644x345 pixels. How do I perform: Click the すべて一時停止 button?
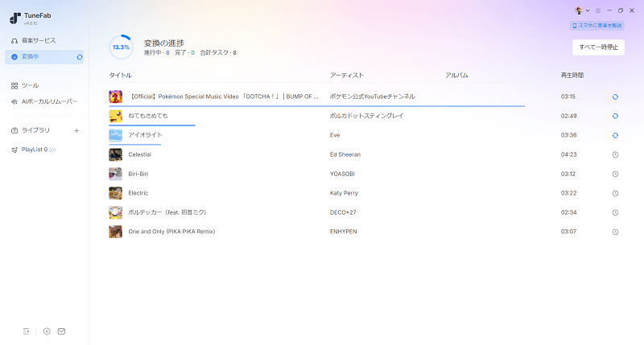[x=598, y=47]
